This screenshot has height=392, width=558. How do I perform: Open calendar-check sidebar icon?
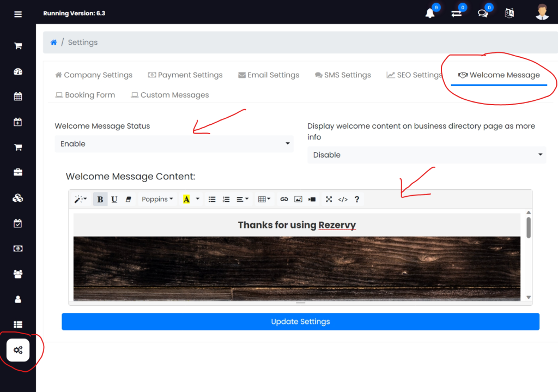click(18, 223)
